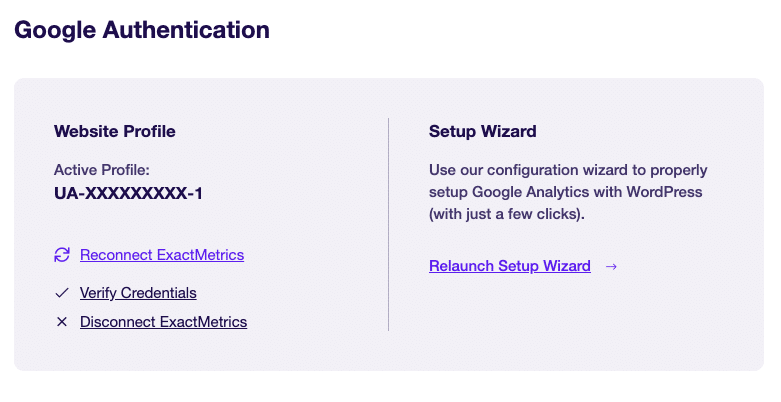Screen dimensions: 781x402
Task: Launch the Relaunch Setup Wizard link
Action: click(x=510, y=266)
